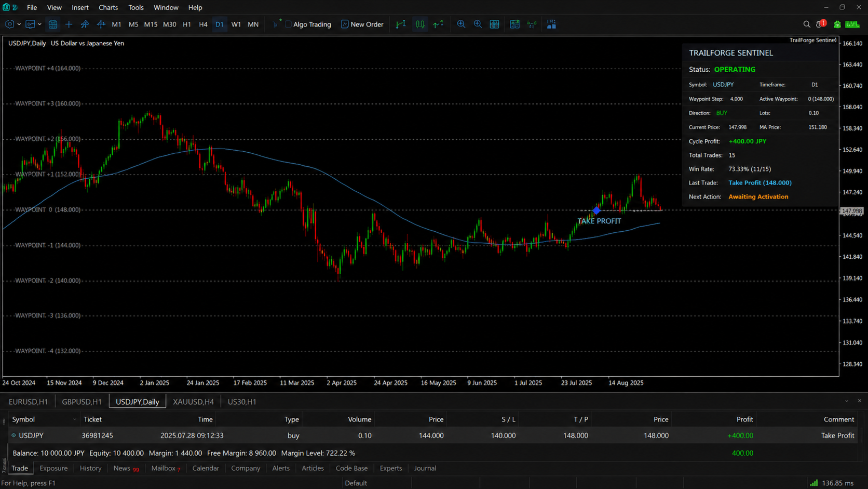Image resolution: width=868 pixels, height=489 pixels.
Task: Open the Exposure tab
Action: (x=53, y=468)
